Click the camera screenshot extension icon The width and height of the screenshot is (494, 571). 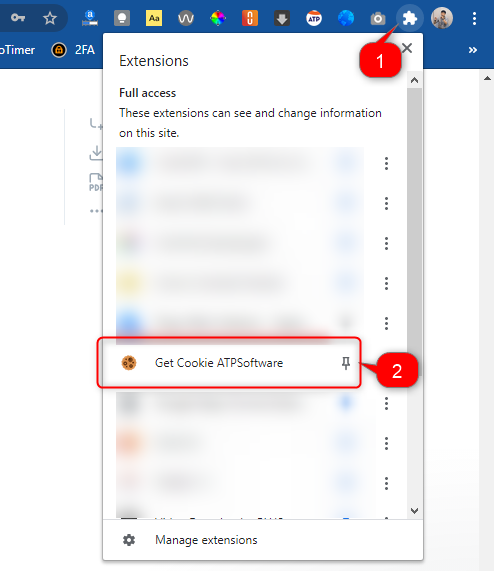point(378,18)
